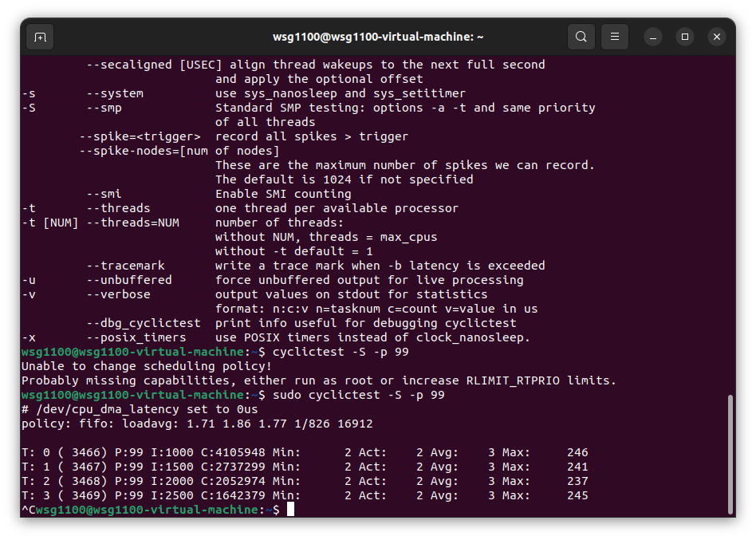
Task: Click the cursor block at the last prompt
Action: pos(291,510)
